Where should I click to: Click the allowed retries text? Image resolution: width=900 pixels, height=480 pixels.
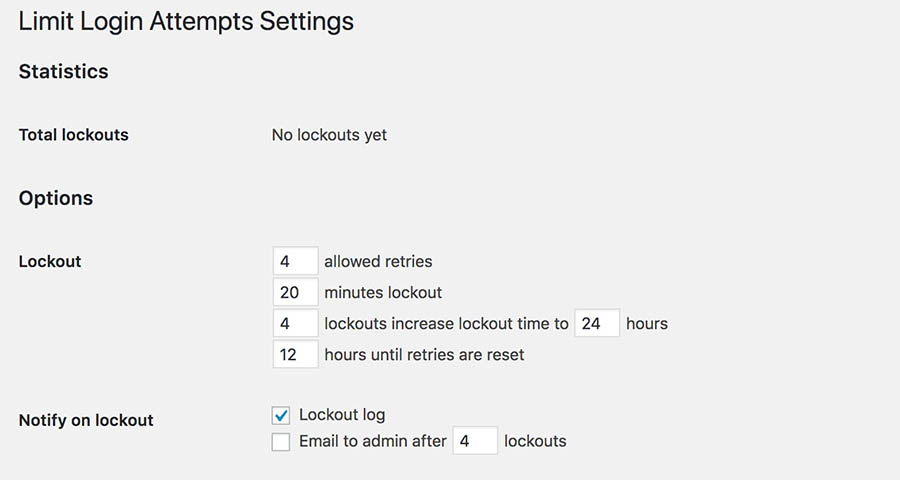(378, 262)
